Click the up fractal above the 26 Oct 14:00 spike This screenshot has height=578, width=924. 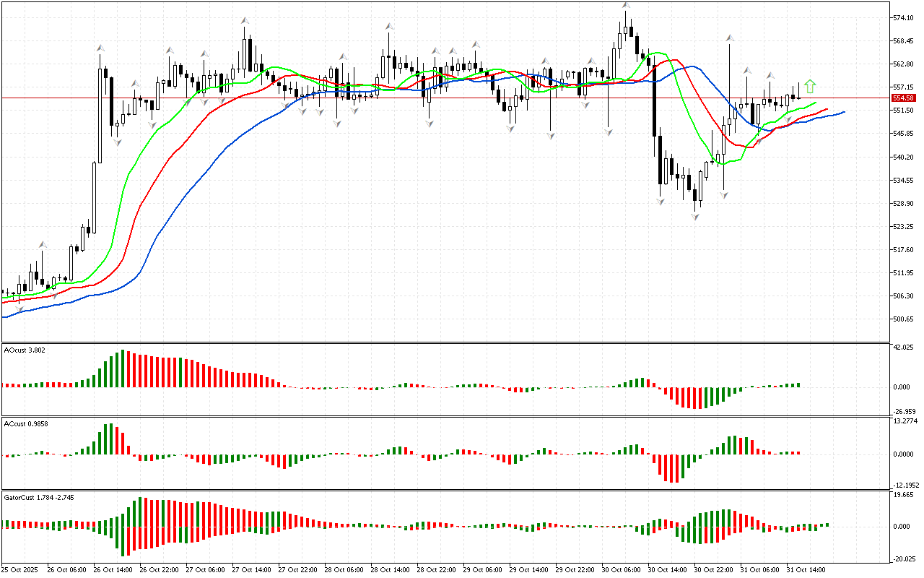[x=100, y=48]
